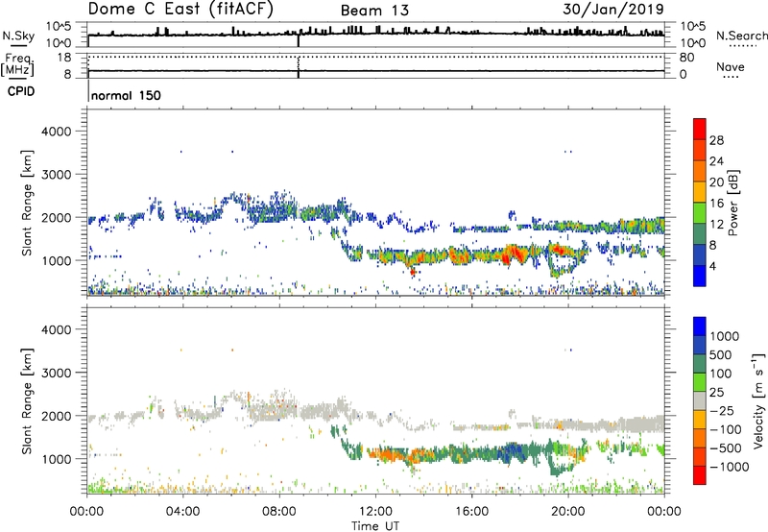The width and height of the screenshot is (768, 532).
Task: Click the "Velocity [m s⁻¹]" colorbar title
Action: (758, 400)
